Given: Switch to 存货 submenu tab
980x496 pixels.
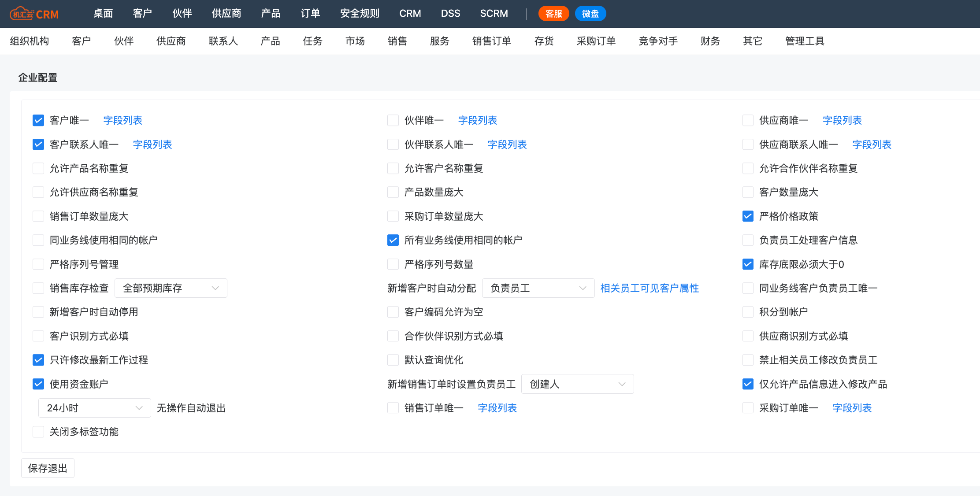Looking at the screenshot, I should 544,41.
